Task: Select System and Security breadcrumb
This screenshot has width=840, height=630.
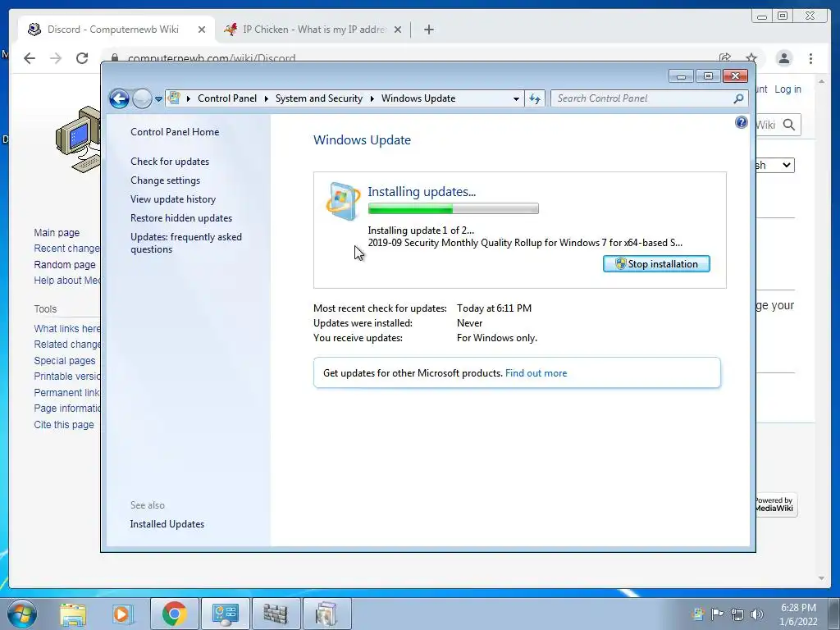Action: pyautogui.click(x=319, y=98)
